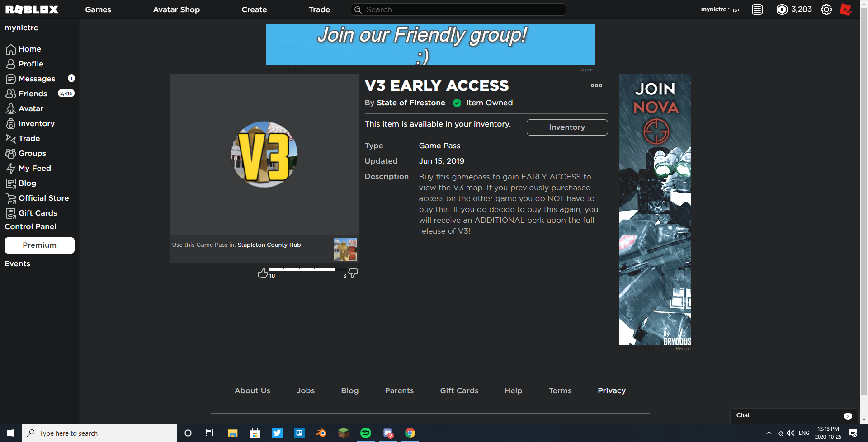
Task: Open Microsoft Store from the taskbar
Action: coord(255,433)
